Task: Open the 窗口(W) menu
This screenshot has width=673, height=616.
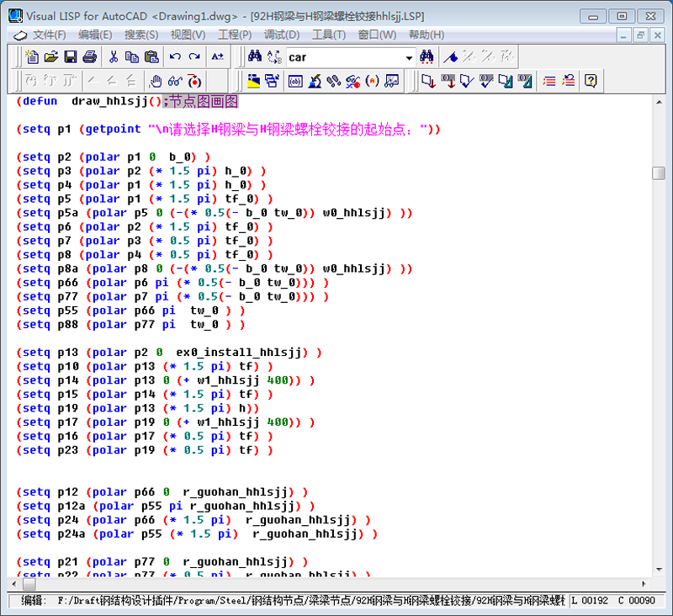Action: pyautogui.click(x=377, y=35)
